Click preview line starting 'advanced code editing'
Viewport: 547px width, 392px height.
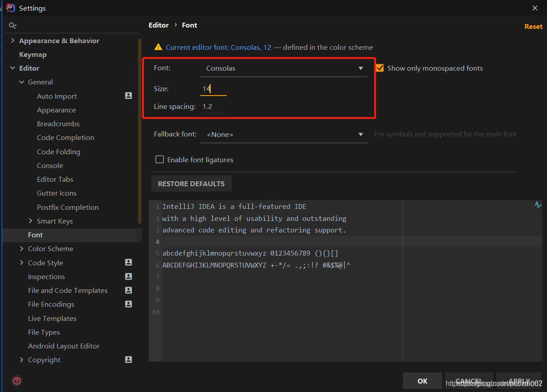[x=254, y=230]
